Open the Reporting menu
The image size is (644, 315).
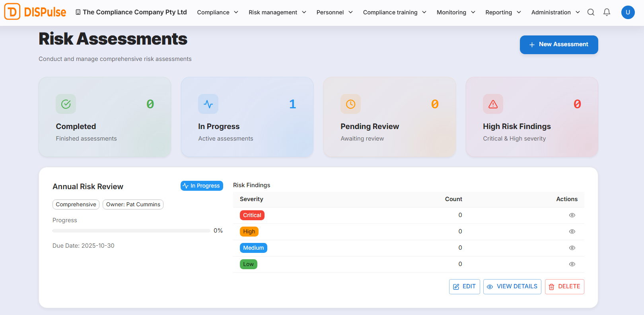tap(503, 12)
